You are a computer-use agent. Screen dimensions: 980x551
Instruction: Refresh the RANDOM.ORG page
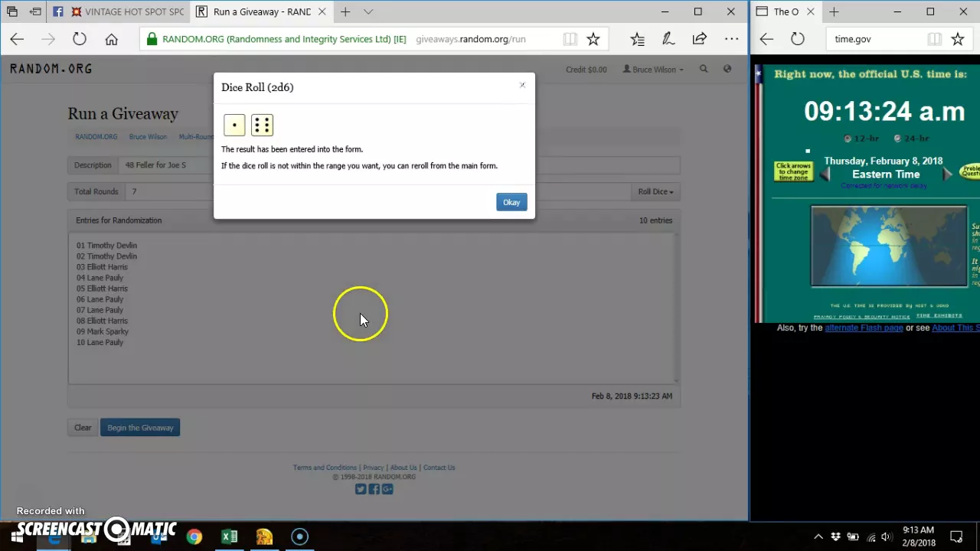point(80,39)
